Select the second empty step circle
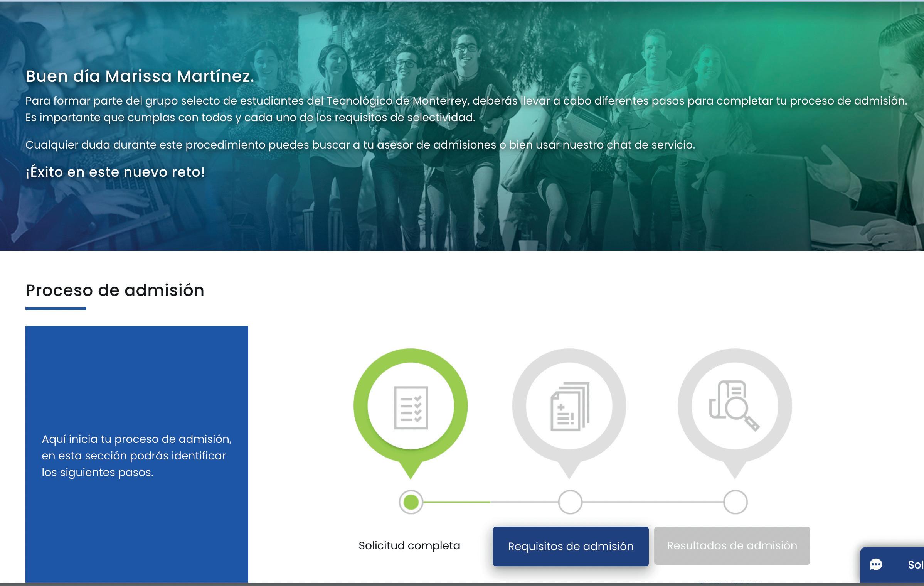The height and width of the screenshot is (586, 924). 570,502
